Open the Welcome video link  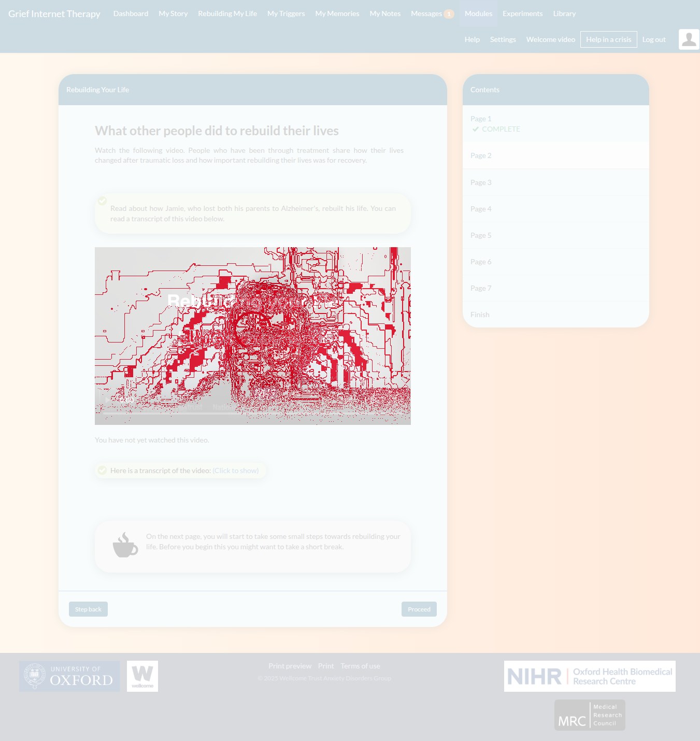point(550,39)
